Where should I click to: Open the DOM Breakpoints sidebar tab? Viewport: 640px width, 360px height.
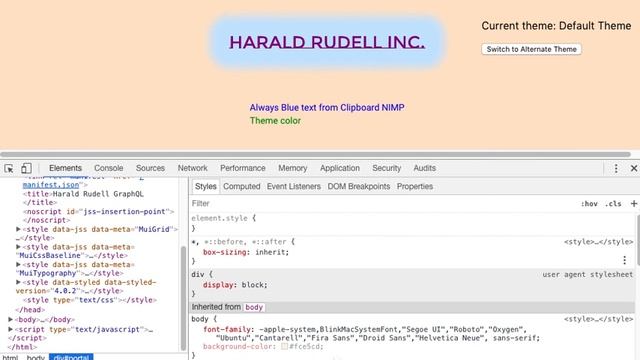358,187
